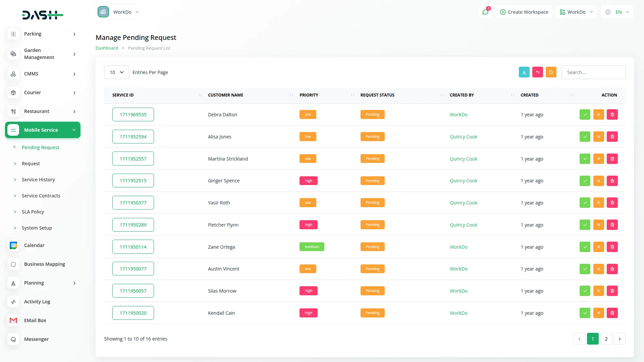
Task: Click the high priority badge for Ginger Spence
Action: click(308, 181)
